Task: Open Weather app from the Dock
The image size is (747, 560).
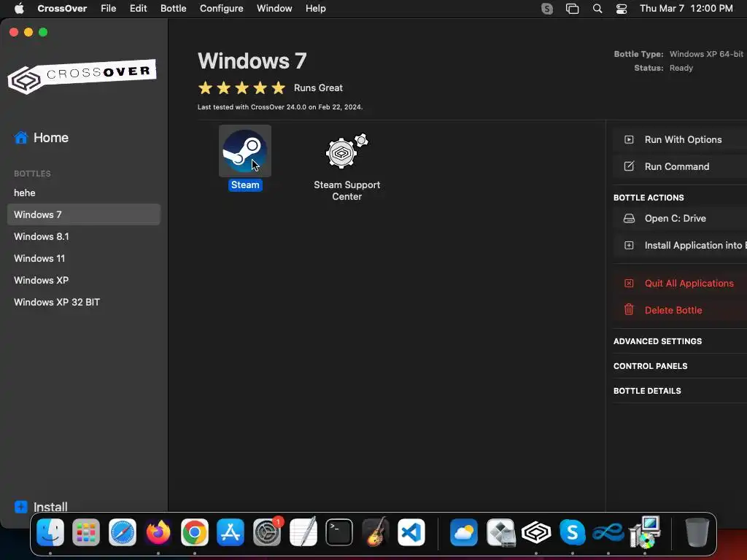Action: 463,532
